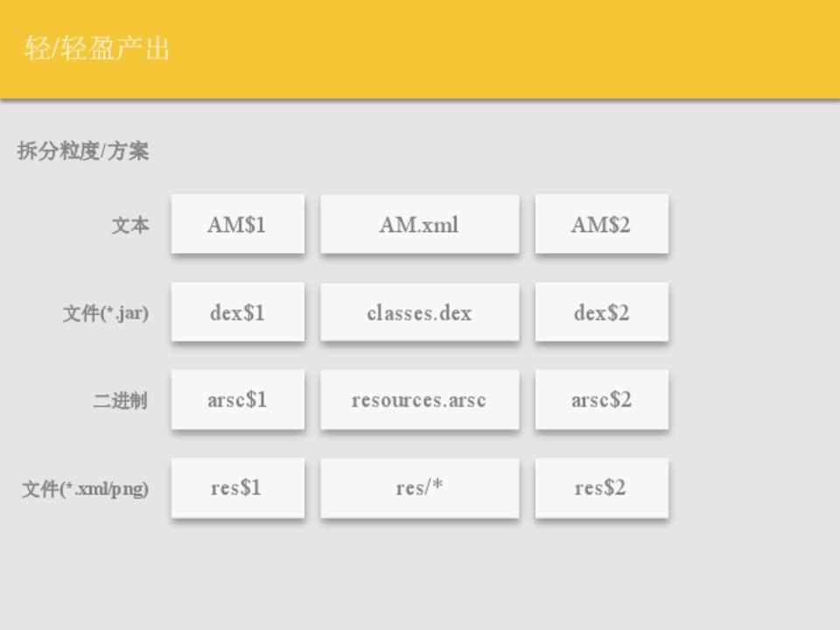The height and width of the screenshot is (630, 840).
Task: Click the classes.dex card
Action: (419, 312)
